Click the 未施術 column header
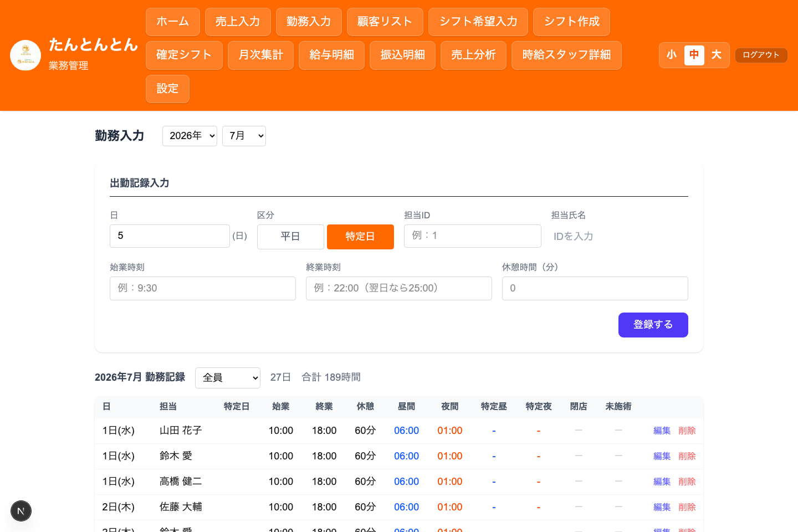 click(618, 407)
